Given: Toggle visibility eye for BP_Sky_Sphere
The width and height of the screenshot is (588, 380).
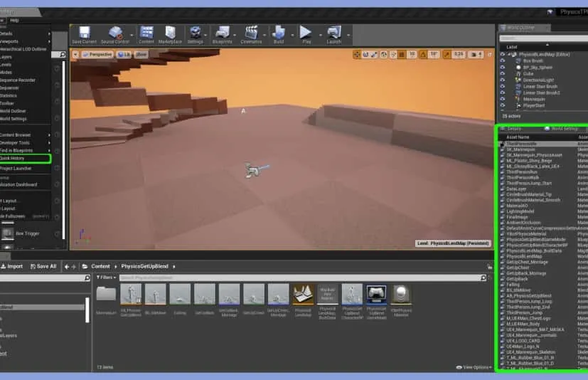Looking at the screenshot, I should tap(503, 67).
